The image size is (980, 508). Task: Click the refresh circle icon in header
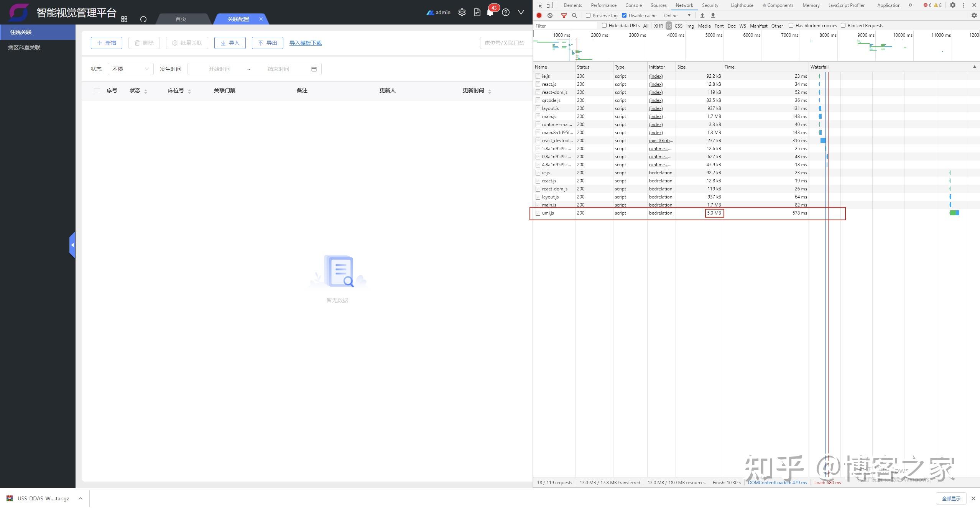click(143, 19)
